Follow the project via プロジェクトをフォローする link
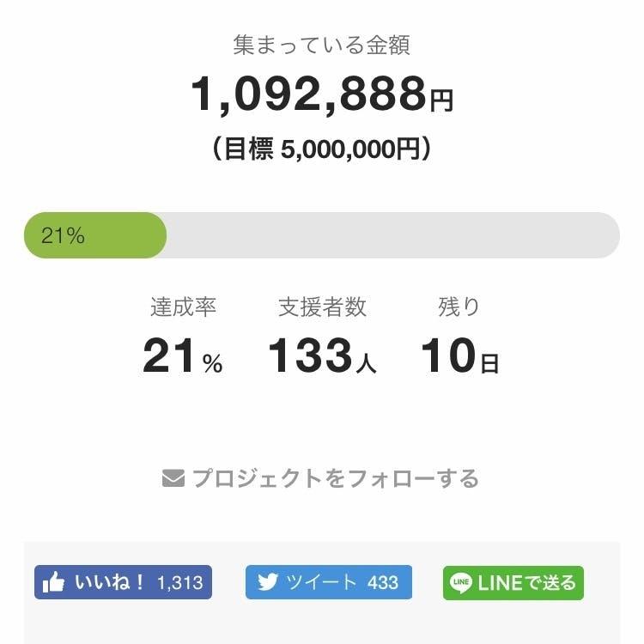 pyautogui.click(x=335, y=478)
